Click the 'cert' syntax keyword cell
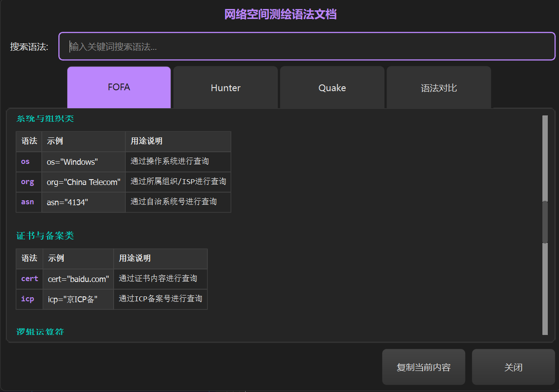Viewport: 559px width, 392px height. (x=30, y=279)
